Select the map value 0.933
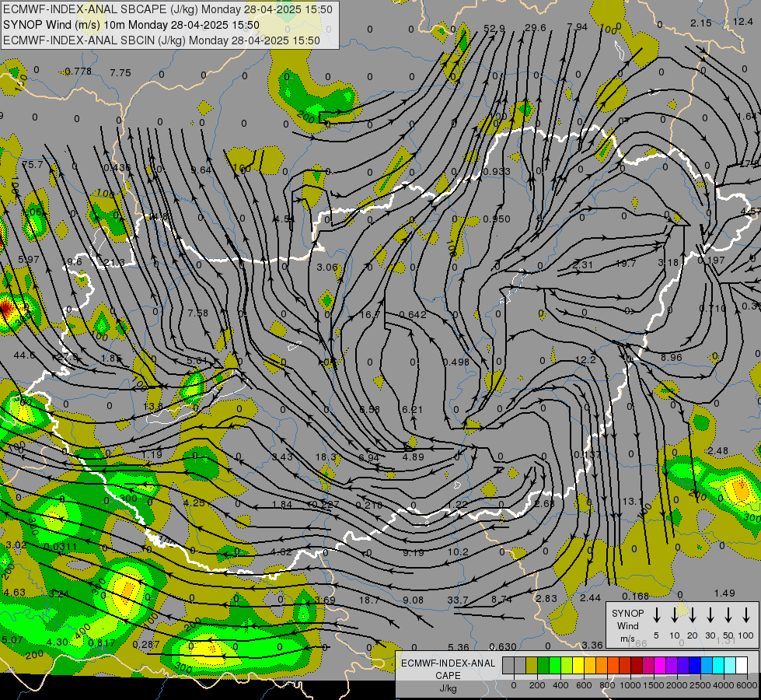Image resolution: width=761 pixels, height=700 pixels. (497, 171)
